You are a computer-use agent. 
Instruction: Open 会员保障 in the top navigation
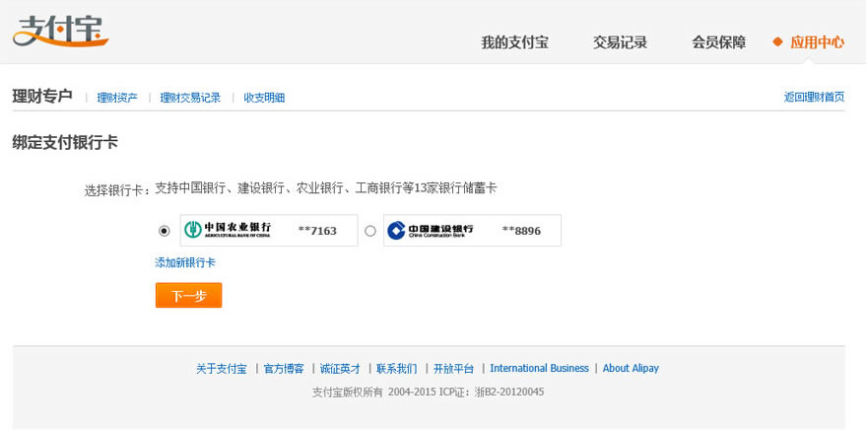point(719,42)
